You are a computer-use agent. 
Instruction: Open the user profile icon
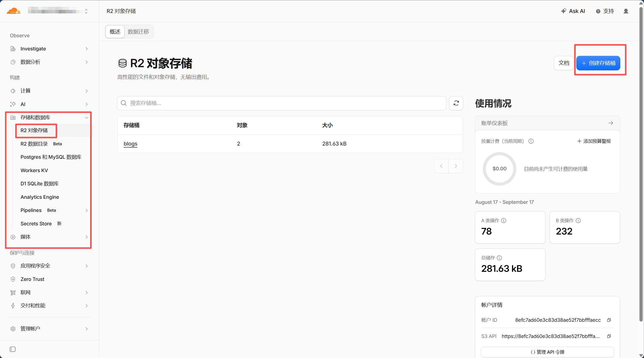(x=626, y=11)
